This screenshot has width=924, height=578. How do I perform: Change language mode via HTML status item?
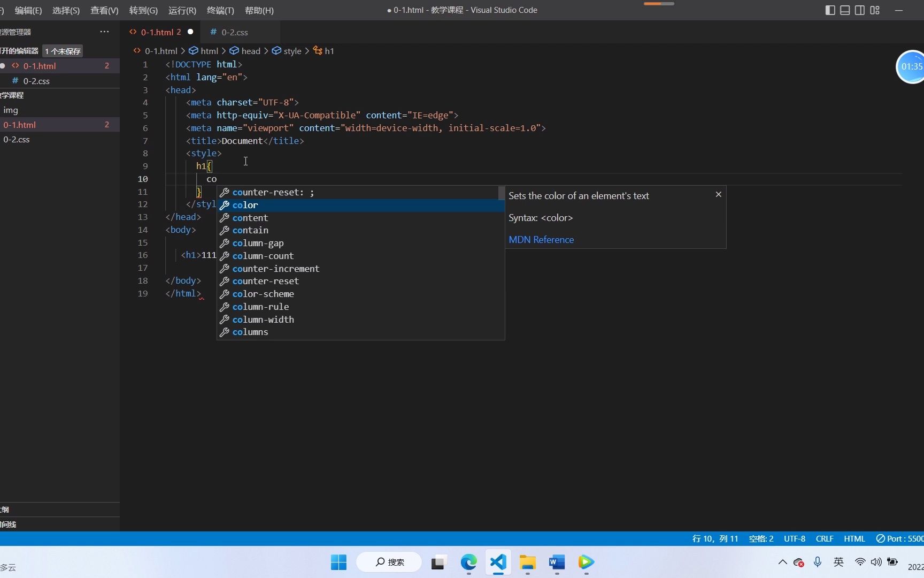[x=854, y=539]
